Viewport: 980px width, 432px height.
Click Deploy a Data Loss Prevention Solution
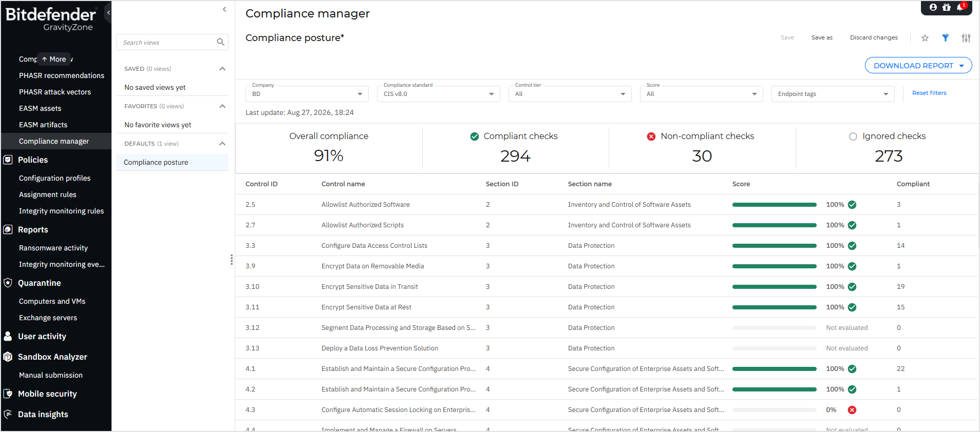point(380,348)
